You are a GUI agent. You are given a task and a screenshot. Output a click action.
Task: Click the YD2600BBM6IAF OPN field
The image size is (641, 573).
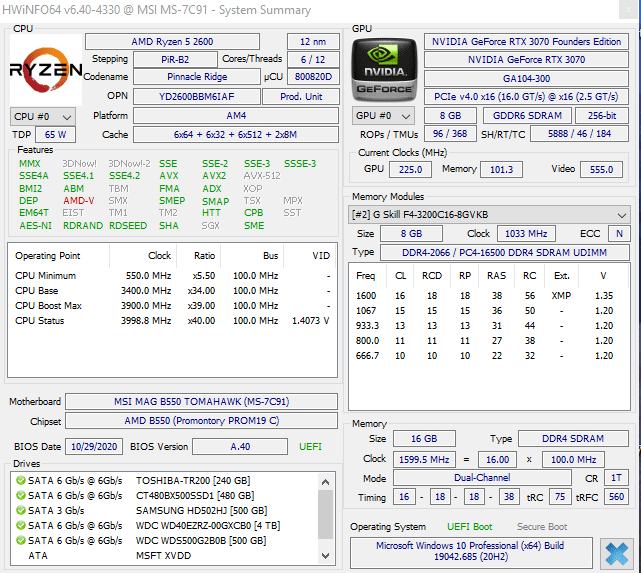[197, 96]
